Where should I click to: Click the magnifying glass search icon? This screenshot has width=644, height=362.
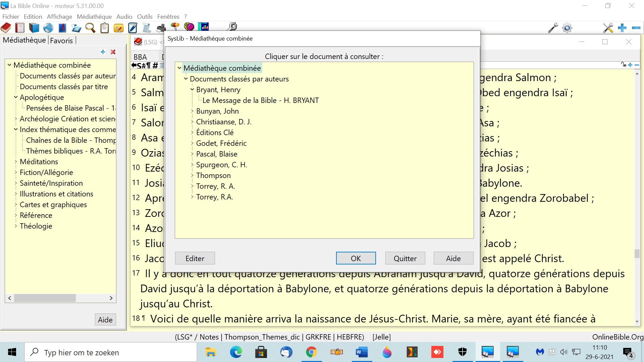pos(90,28)
